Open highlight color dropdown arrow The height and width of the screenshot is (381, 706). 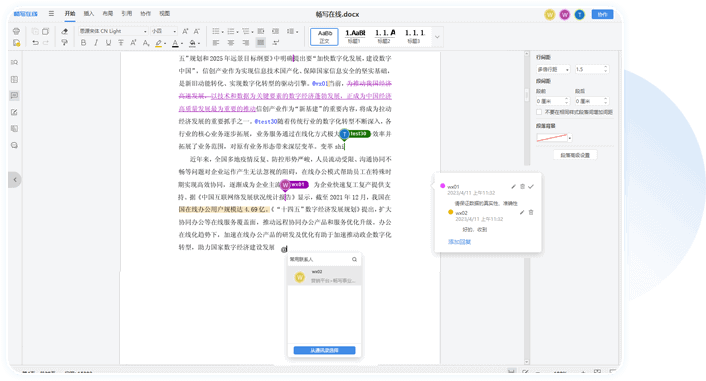tap(165, 44)
